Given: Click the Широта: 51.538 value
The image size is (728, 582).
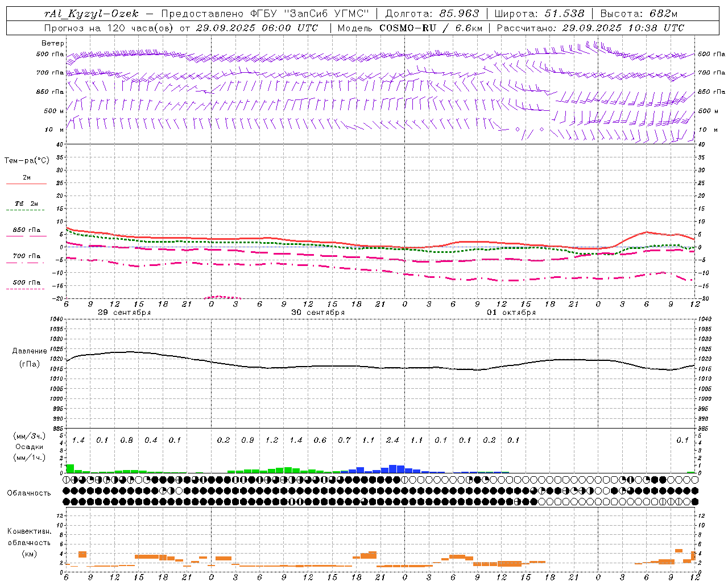Looking at the screenshot, I should tap(540, 14).
